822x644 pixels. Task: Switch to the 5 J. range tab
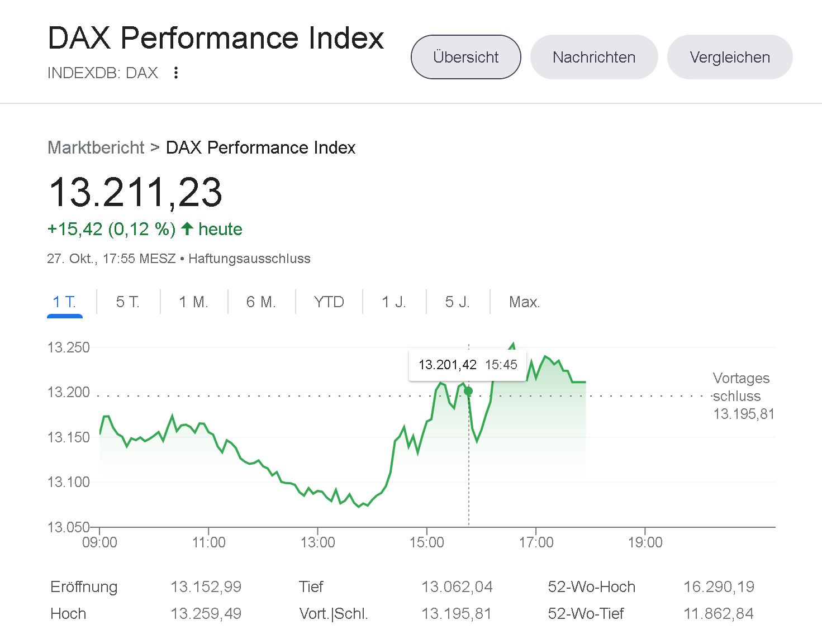coord(457,302)
